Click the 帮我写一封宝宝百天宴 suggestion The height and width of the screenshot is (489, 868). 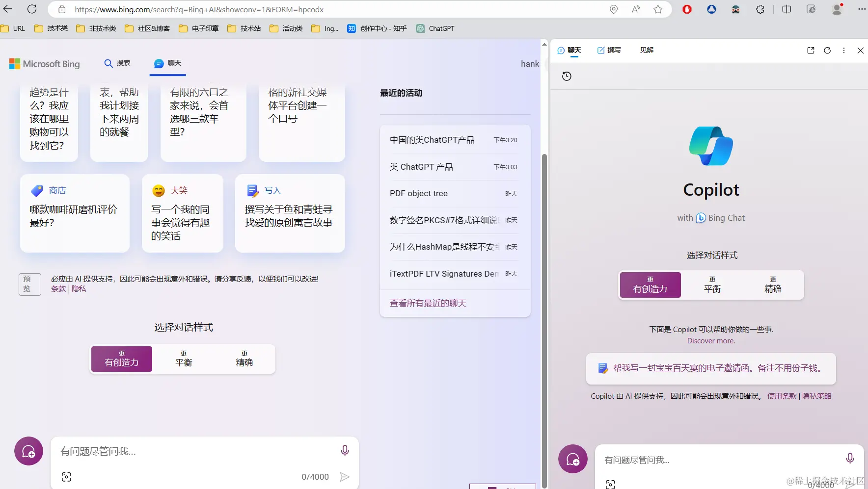(711, 368)
